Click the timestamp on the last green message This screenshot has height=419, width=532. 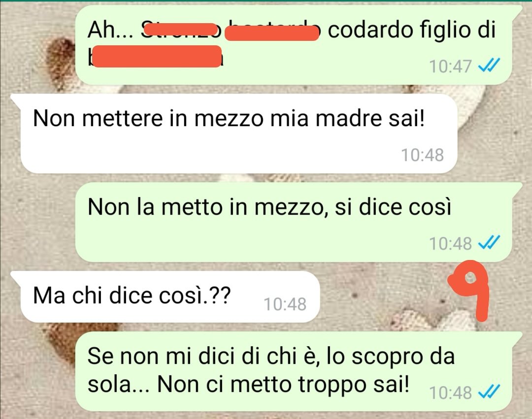point(450,393)
